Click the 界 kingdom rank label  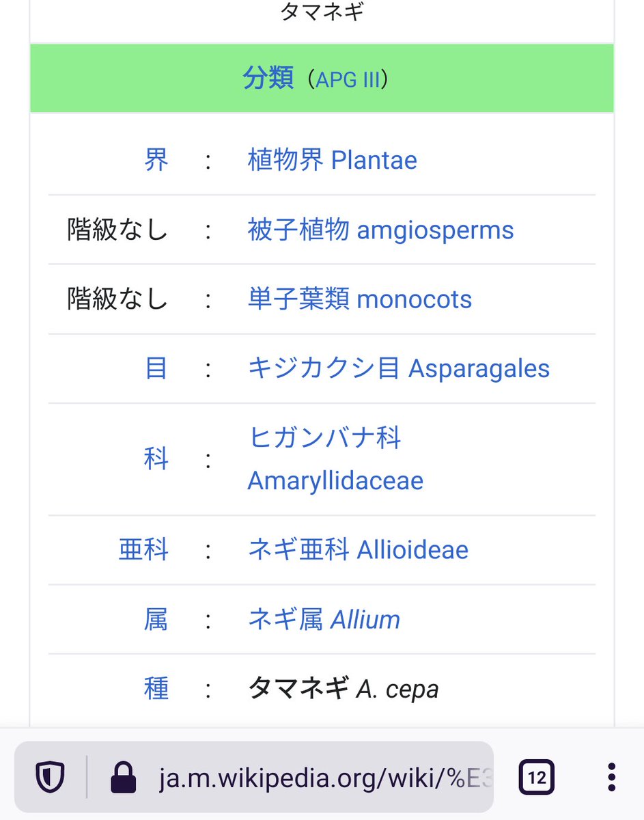point(156,161)
